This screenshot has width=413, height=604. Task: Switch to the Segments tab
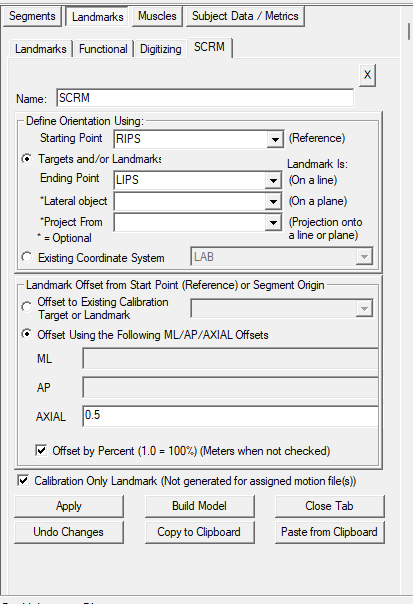pyautogui.click(x=32, y=16)
